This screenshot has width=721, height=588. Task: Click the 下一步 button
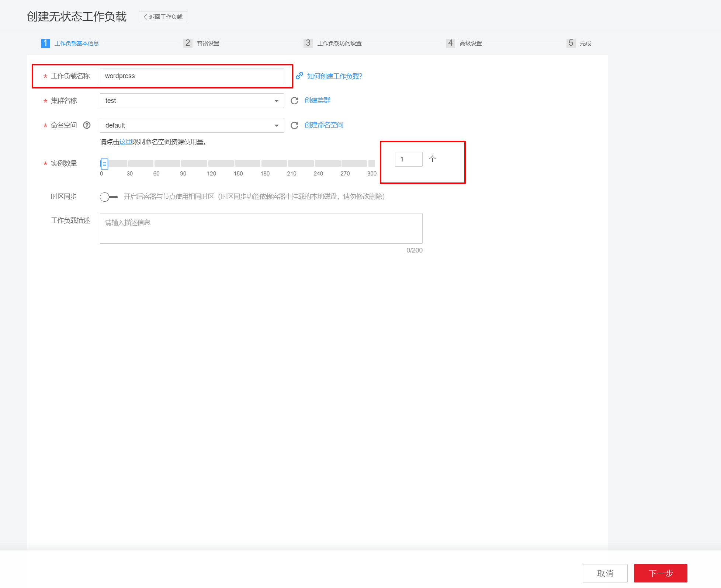[660, 573]
